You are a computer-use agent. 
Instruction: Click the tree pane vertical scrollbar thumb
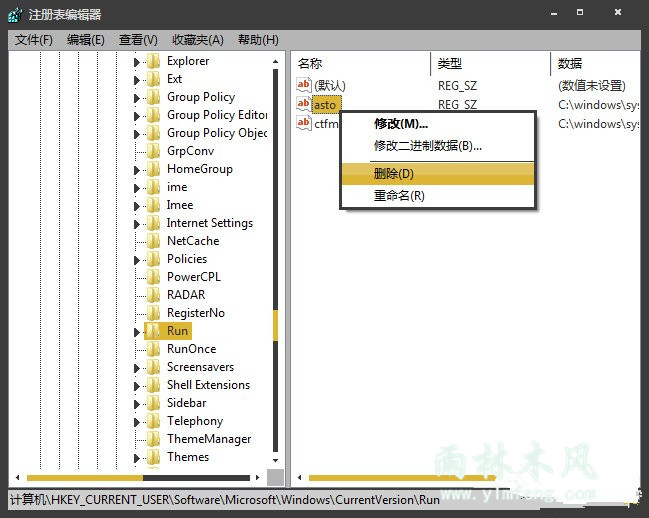[x=276, y=326]
